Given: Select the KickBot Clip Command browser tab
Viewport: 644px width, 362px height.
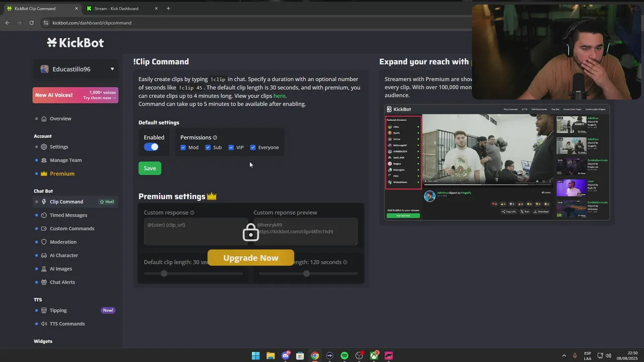Looking at the screenshot, I should [42, 9].
